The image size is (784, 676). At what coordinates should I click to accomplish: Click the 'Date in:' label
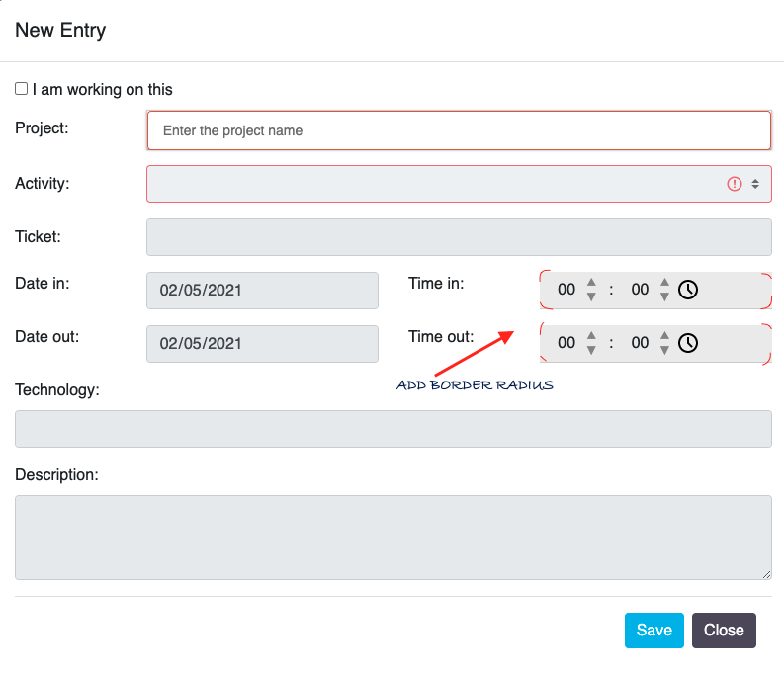click(x=43, y=283)
